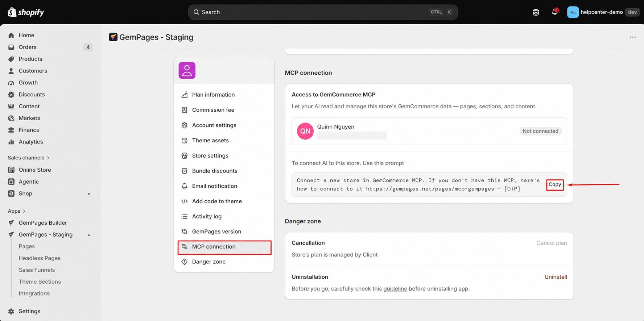Click the Shop channel icon
The width and height of the screenshot is (644, 321).
[x=11, y=193]
